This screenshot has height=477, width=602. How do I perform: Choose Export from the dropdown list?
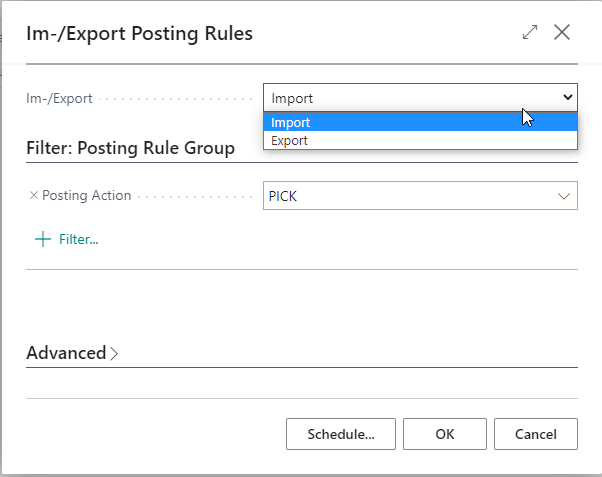coord(420,141)
